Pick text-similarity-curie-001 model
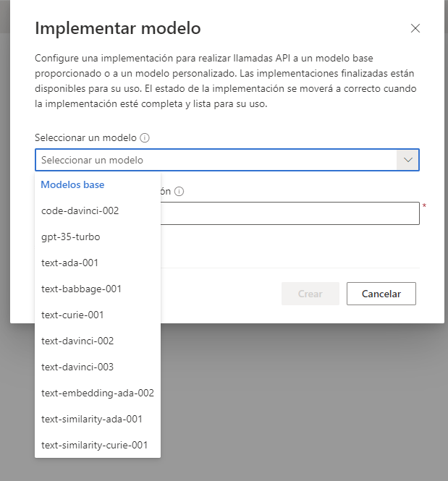448x481 pixels. tap(98, 445)
